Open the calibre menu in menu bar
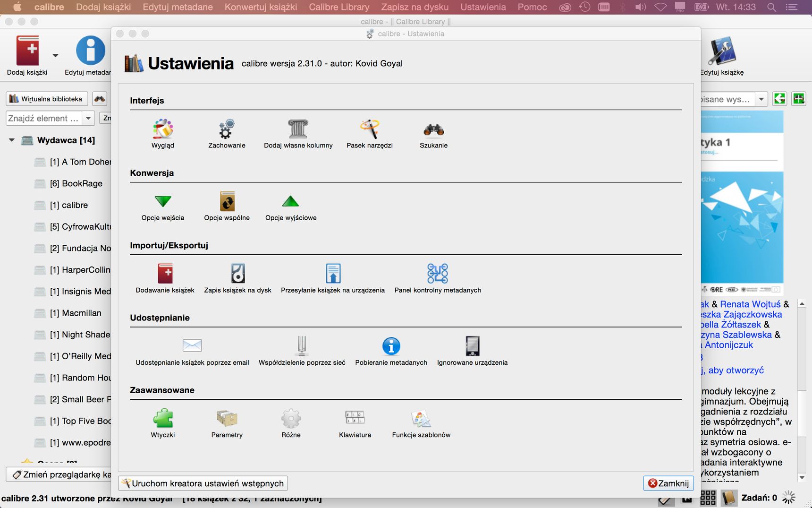Screen dimensions: 812x508 coord(49,7)
